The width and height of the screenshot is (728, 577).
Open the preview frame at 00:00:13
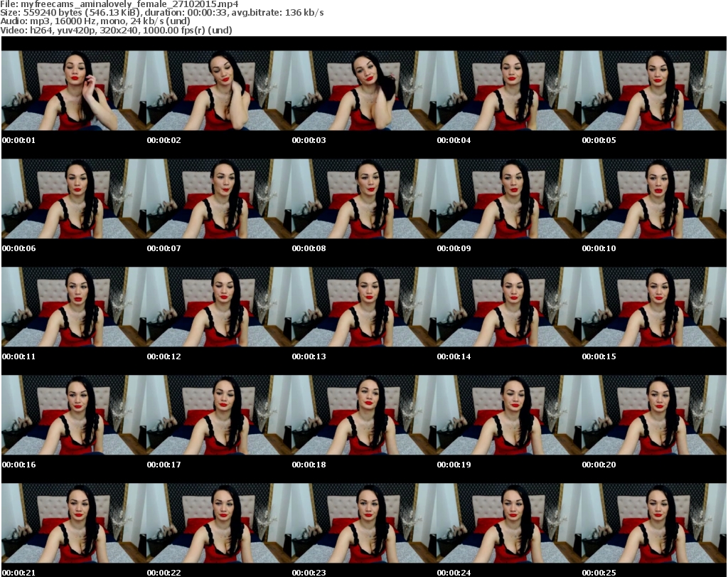[x=364, y=307]
